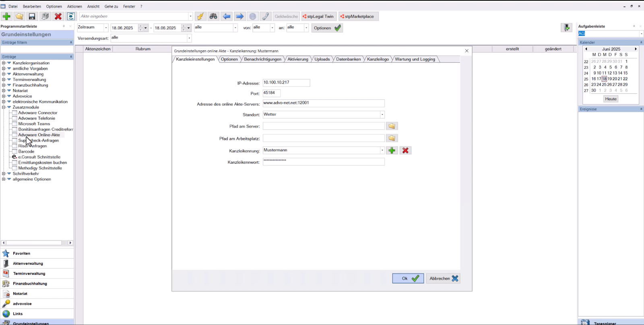Collapse the Zusatzmodule tree node
644x325 pixels.
[x=4, y=107]
